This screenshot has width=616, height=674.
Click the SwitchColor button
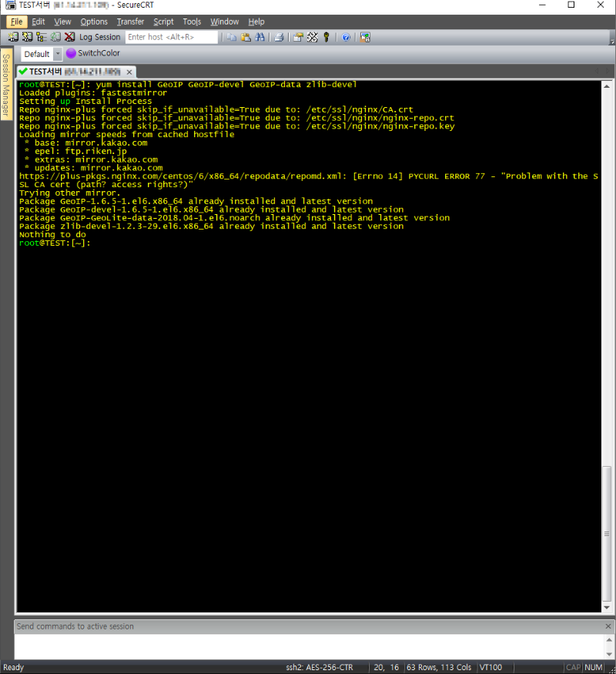(93, 54)
